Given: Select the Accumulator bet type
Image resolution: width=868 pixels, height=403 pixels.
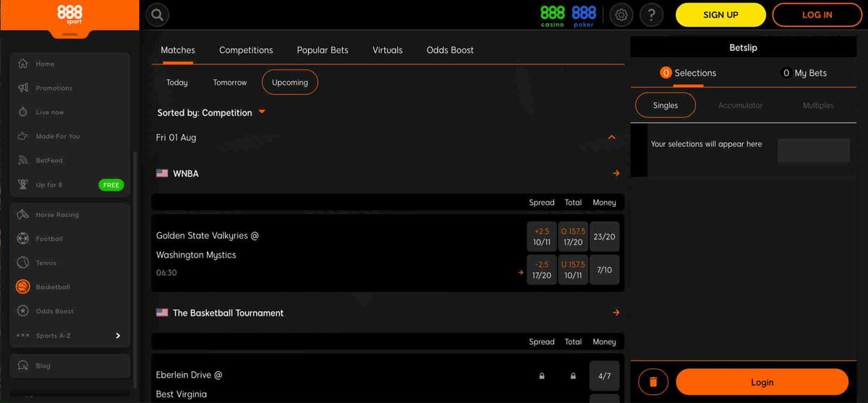Looking at the screenshot, I should tap(741, 106).
